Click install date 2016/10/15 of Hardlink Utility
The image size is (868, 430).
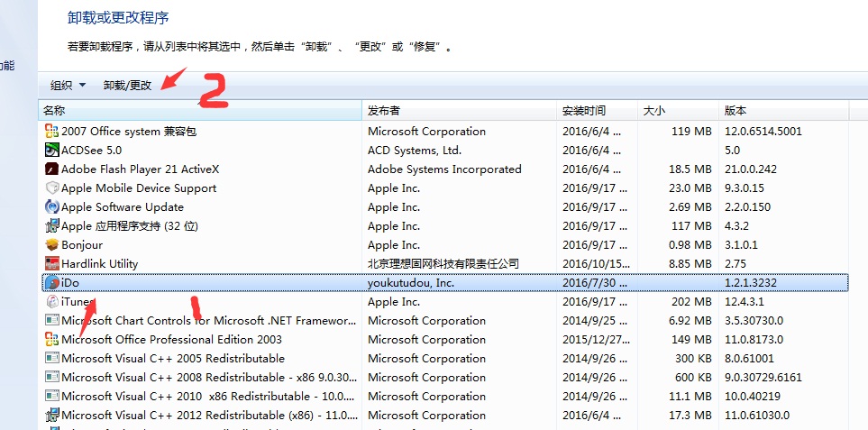coord(595,263)
